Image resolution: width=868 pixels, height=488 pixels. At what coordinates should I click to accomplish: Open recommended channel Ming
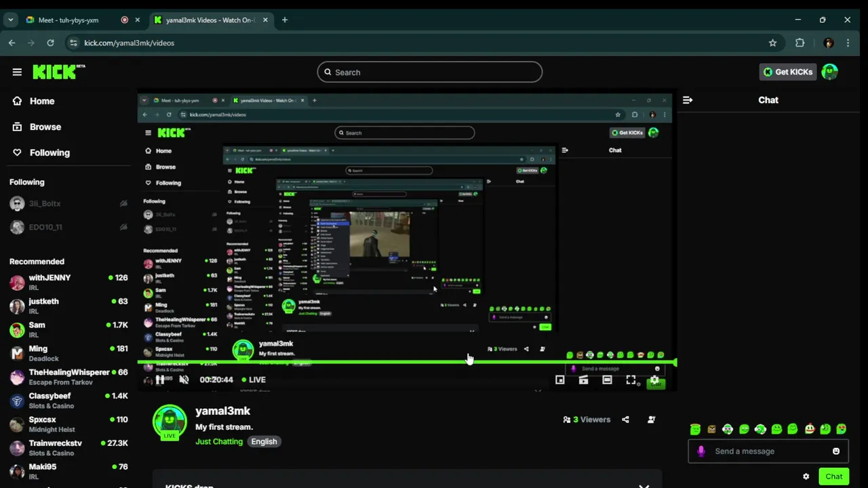(68, 353)
